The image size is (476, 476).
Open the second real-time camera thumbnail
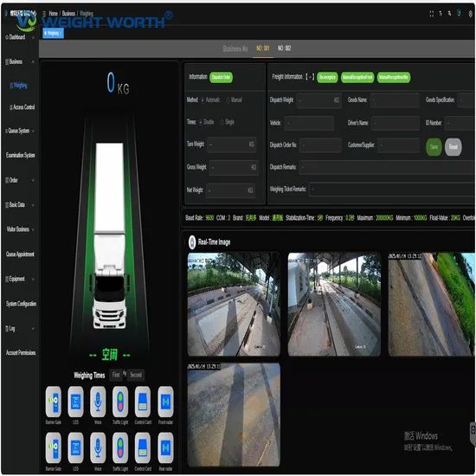pyautogui.click(x=334, y=304)
